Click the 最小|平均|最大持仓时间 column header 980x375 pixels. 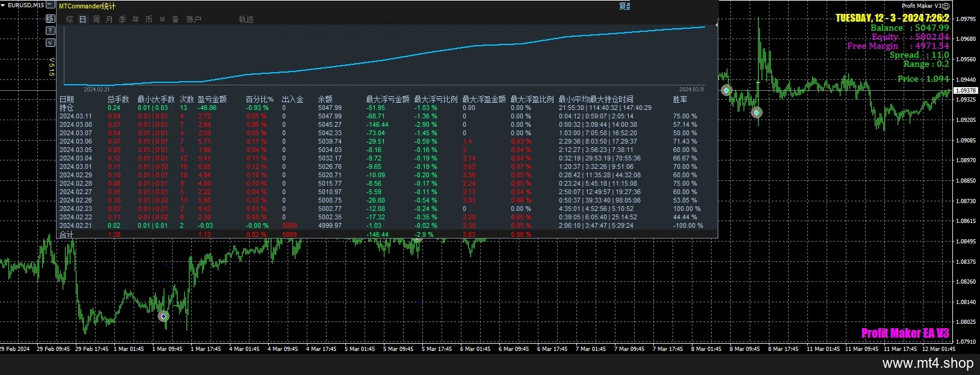tap(596, 99)
